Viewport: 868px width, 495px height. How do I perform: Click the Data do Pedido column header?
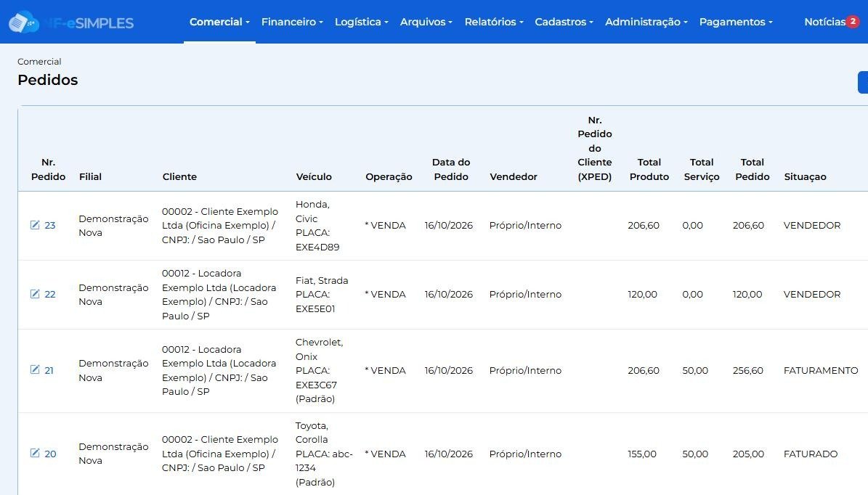click(x=450, y=169)
